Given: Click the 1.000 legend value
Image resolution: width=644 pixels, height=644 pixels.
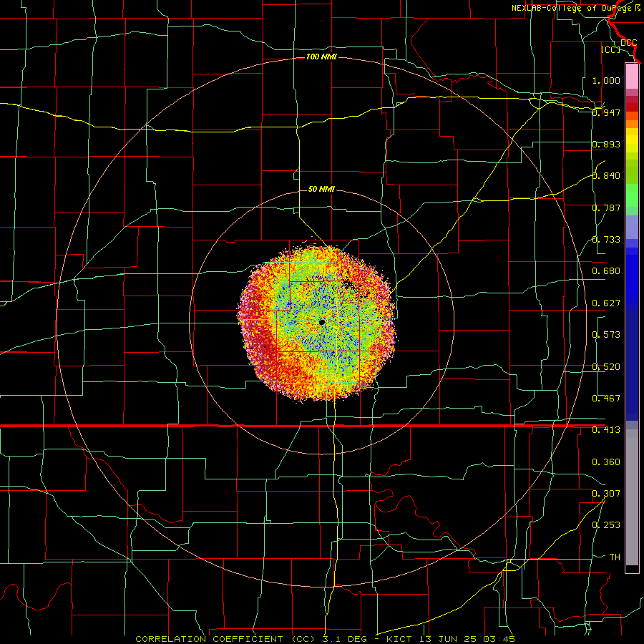Looking at the screenshot, I should 606,80.
